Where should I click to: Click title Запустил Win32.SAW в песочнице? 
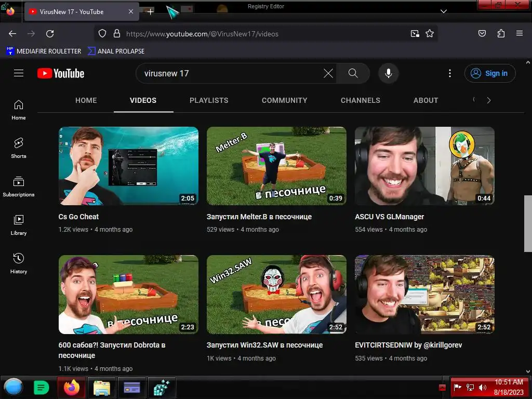(x=264, y=345)
